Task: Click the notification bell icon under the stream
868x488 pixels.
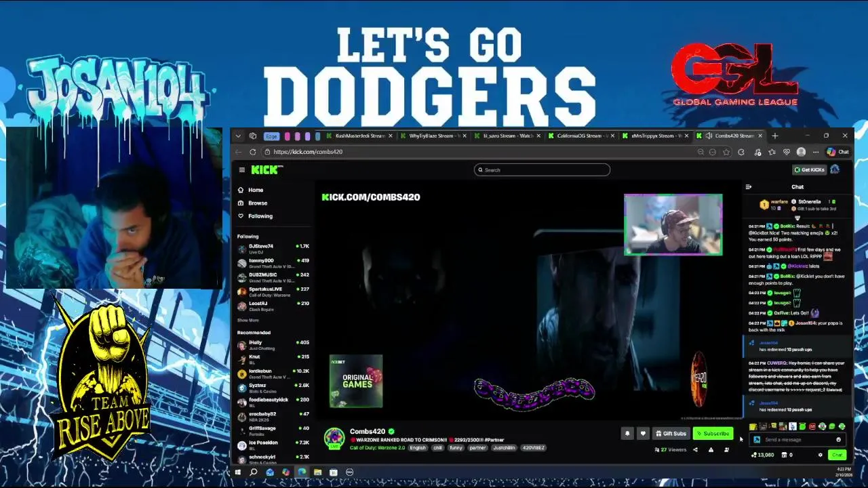Action: [x=627, y=434]
